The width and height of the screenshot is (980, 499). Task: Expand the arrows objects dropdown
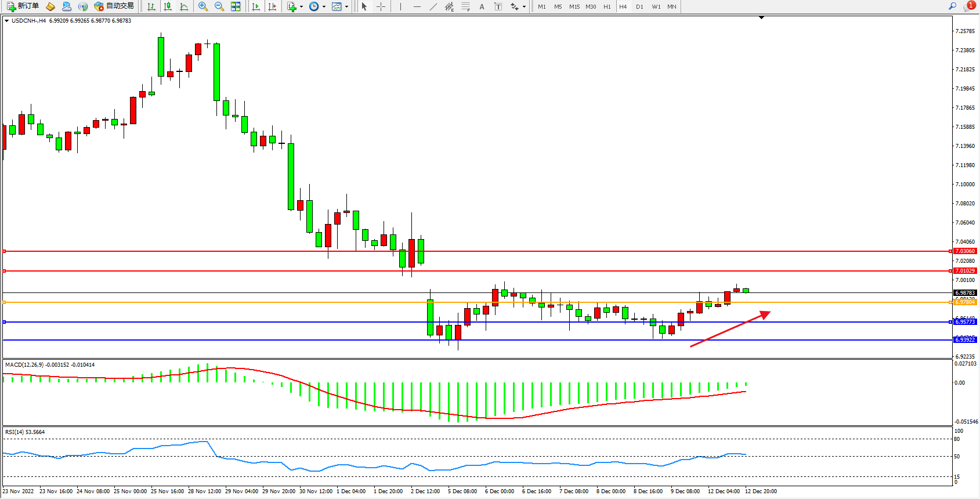point(524,7)
